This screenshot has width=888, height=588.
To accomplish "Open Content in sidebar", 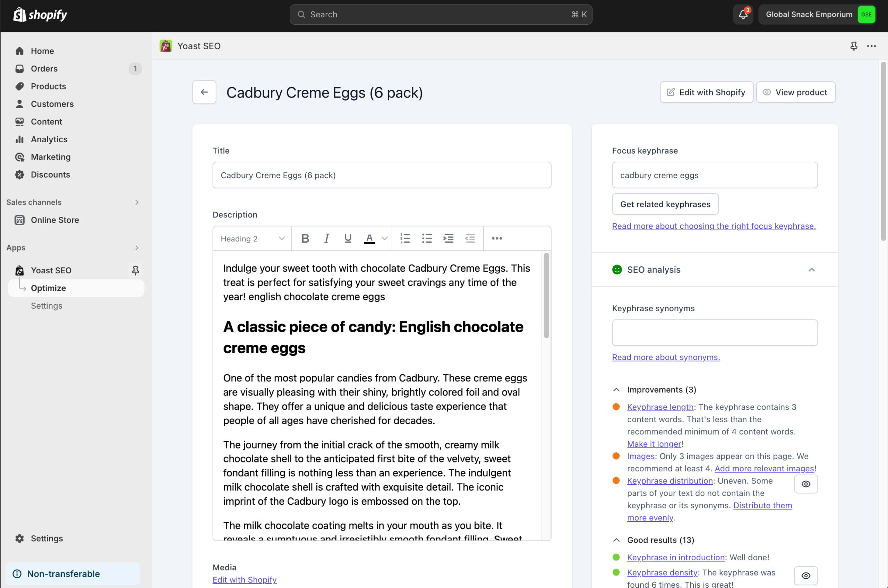I will coord(46,121).
